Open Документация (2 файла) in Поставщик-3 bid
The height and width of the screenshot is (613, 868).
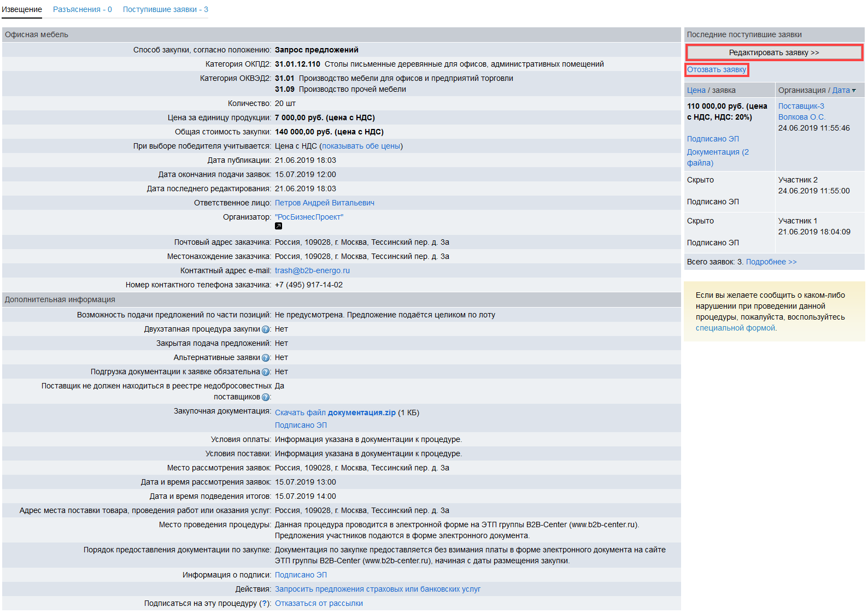(717, 157)
